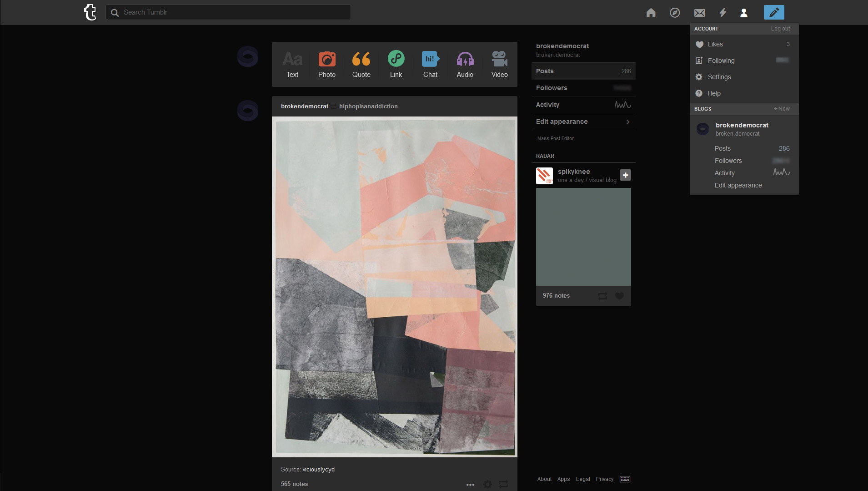Go to the dashboard home icon

point(651,13)
